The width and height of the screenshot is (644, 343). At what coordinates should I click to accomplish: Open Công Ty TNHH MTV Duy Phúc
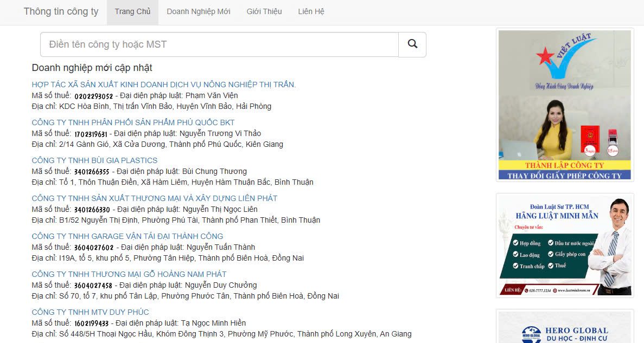click(x=90, y=312)
